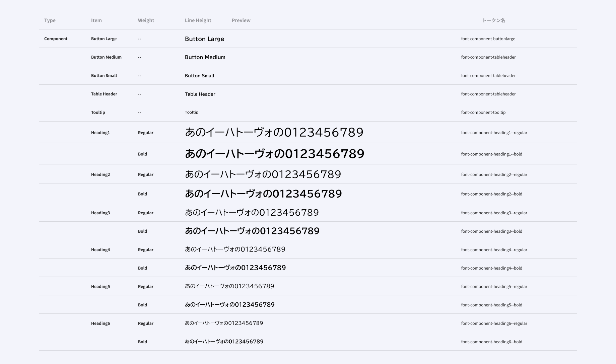The width and height of the screenshot is (616, 364).
Task: Click the Button Small item cell
Action: (x=104, y=75)
